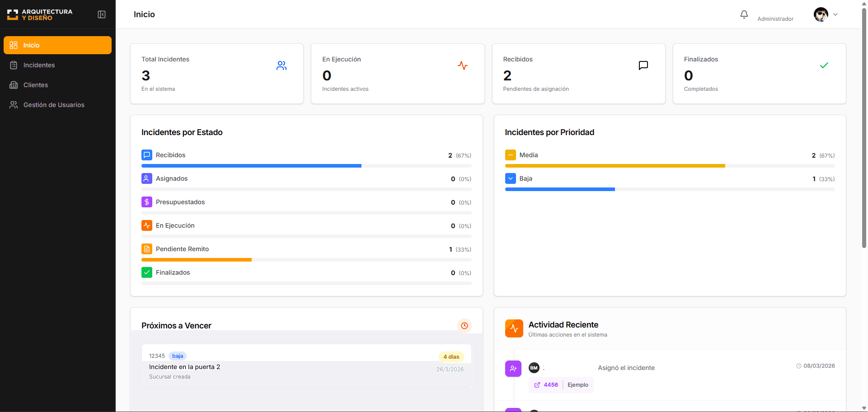Viewport: 868px width, 412px height.
Task: Click the Media priority yellow progress bar
Action: click(x=615, y=166)
